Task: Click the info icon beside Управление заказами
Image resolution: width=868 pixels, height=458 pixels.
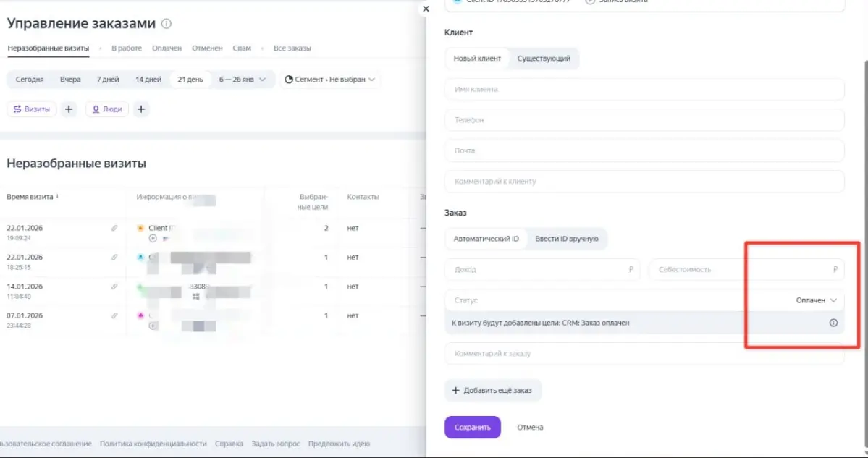Action: point(167,24)
